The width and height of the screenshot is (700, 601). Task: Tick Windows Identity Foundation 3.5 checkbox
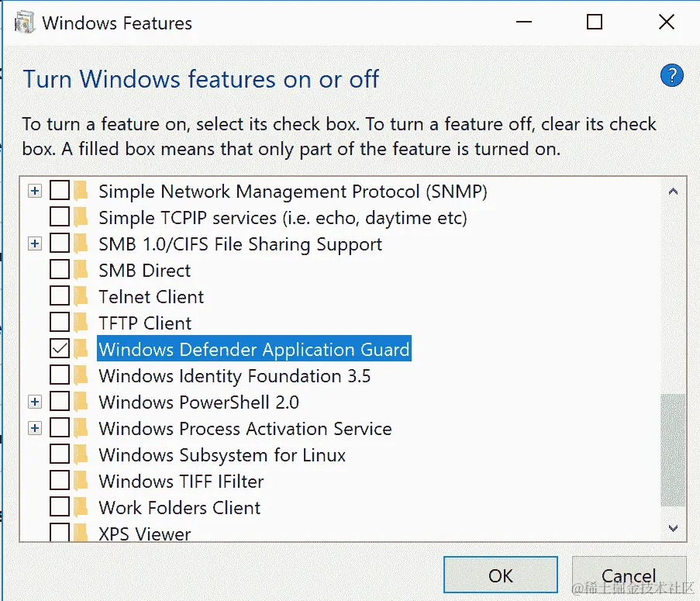60,375
